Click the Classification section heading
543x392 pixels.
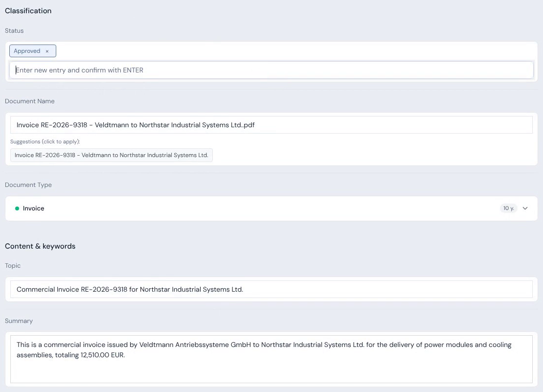click(x=28, y=11)
